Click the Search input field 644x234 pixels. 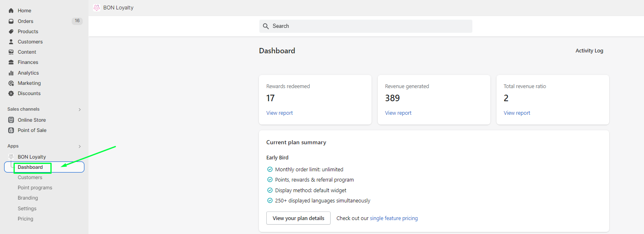365,26
